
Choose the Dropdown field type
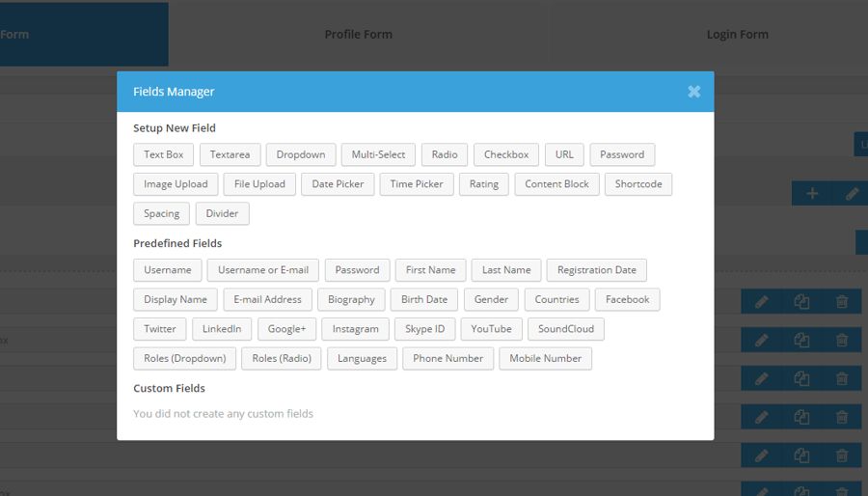pos(301,155)
